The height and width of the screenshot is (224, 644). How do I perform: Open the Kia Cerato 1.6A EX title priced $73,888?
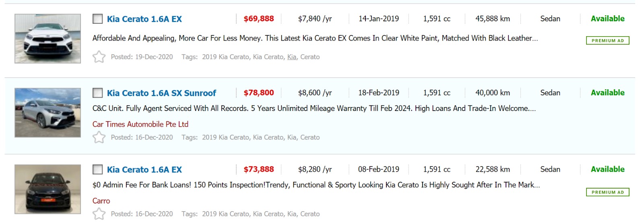tap(144, 169)
